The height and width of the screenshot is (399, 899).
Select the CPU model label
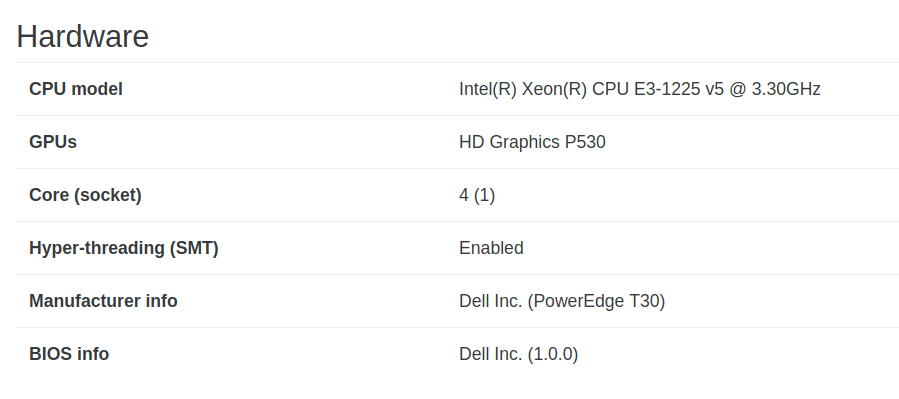coord(76,89)
